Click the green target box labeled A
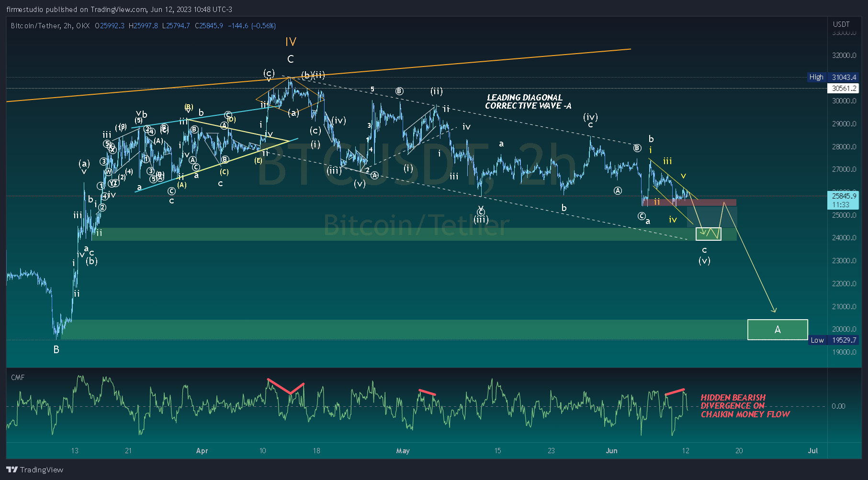868x480 pixels. (x=778, y=330)
